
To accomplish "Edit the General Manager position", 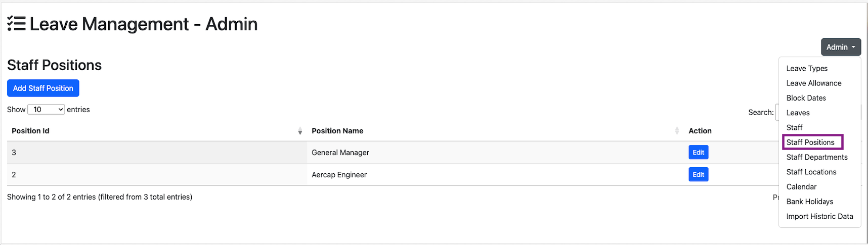I will (x=698, y=153).
